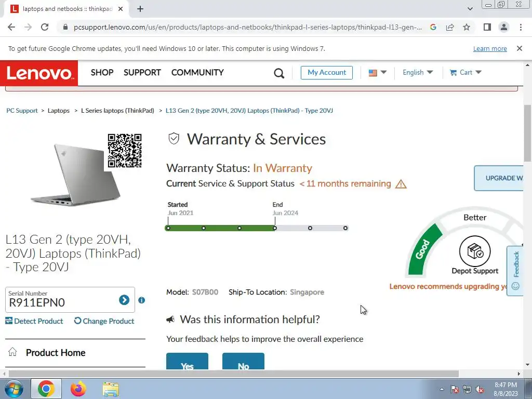Click the Learn more link
This screenshot has height=399, width=532.
coord(490,48)
